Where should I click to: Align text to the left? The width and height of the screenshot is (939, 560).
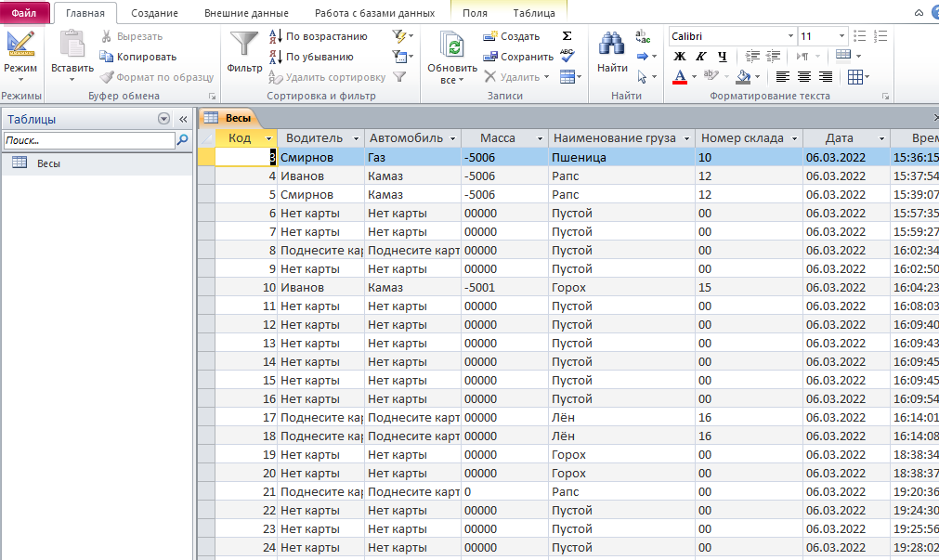(782, 77)
